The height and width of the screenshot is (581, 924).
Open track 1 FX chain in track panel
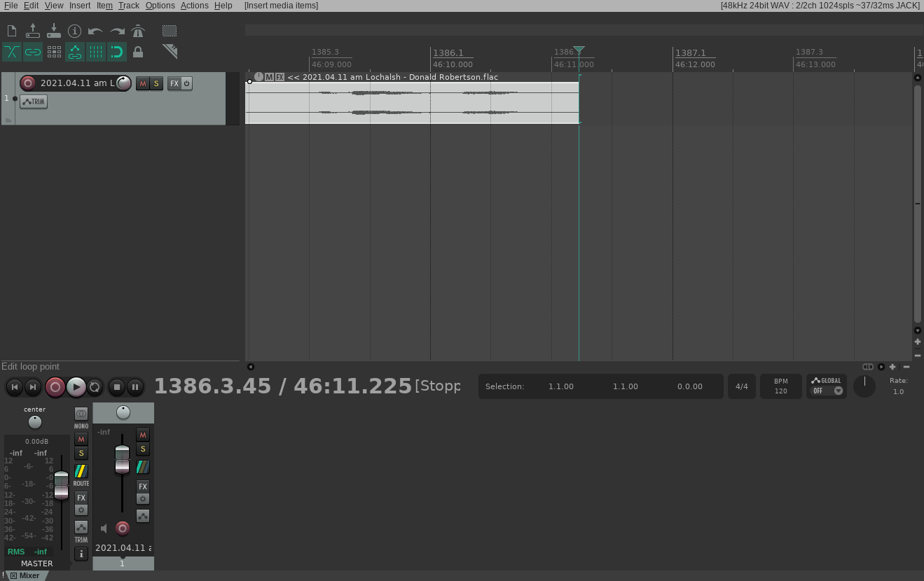click(174, 83)
